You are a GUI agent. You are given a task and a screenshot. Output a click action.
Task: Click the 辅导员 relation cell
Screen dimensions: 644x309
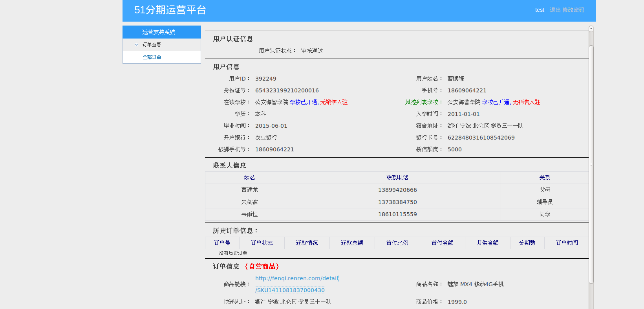[x=545, y=202]
